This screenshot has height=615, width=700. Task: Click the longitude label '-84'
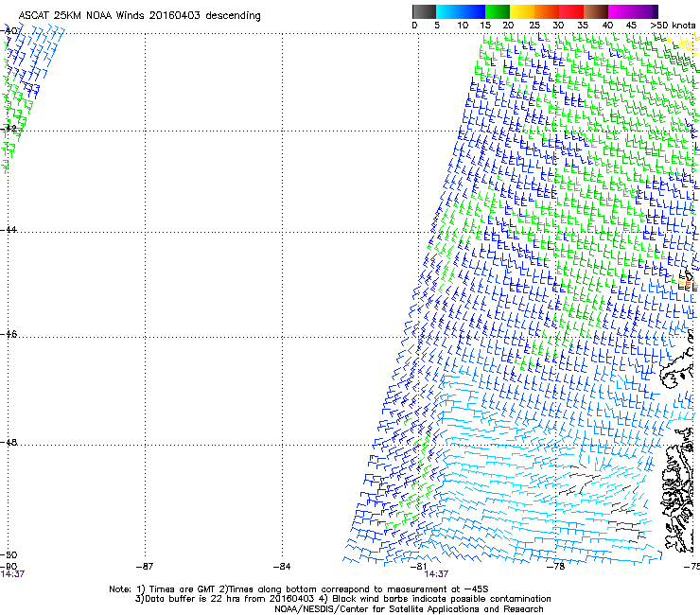[x=282, y=567]
